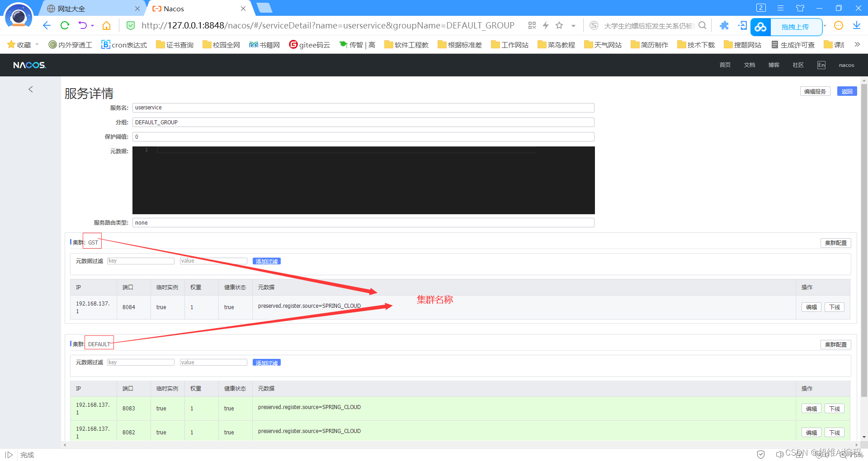Open the extensions puzzle icon
The image size is (868, 461).
point(724,25)
